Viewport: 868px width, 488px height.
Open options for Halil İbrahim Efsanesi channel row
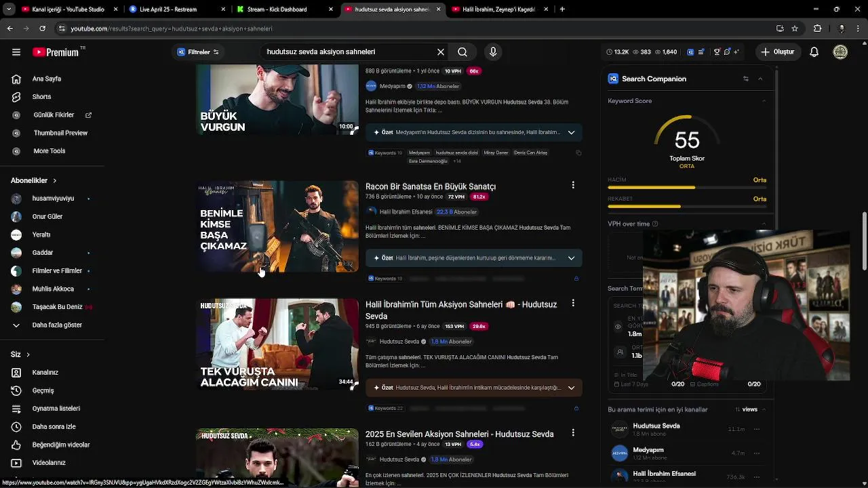[757, 477]
